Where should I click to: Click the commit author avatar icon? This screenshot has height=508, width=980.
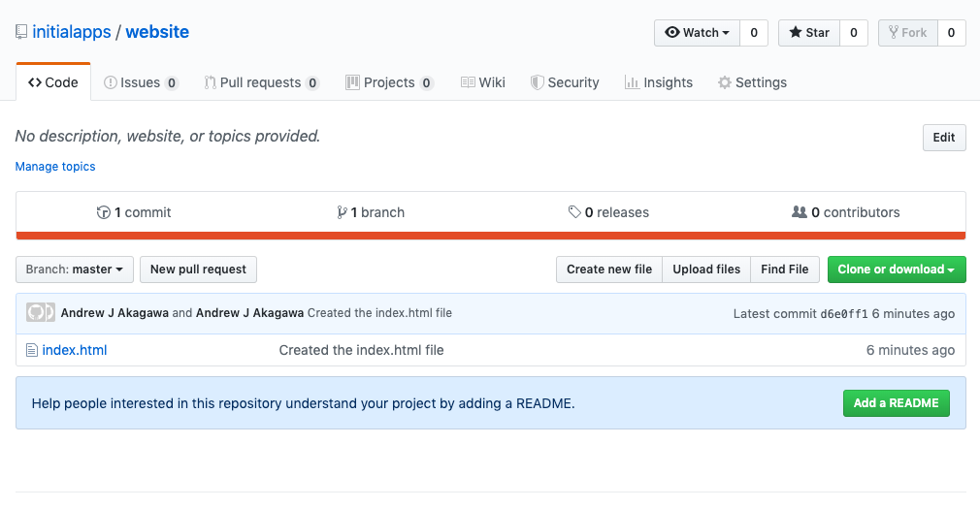(x=40, y=312)
